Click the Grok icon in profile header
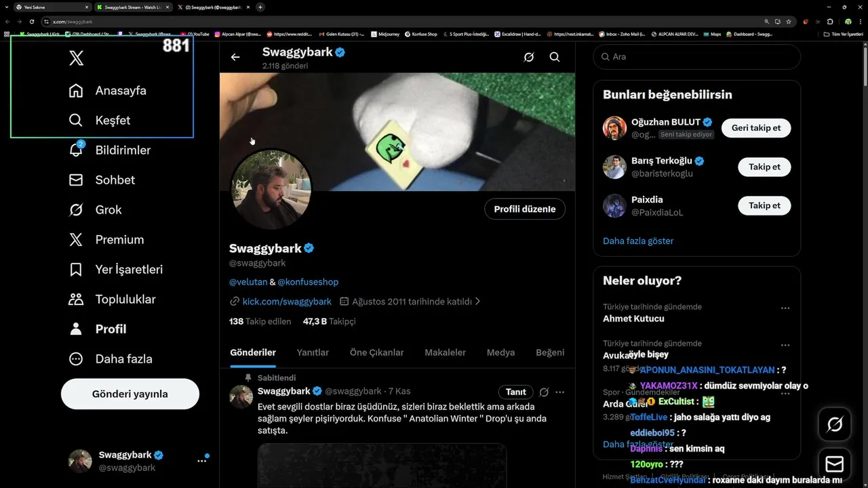The image size is (868, 488). coord(529,57)
